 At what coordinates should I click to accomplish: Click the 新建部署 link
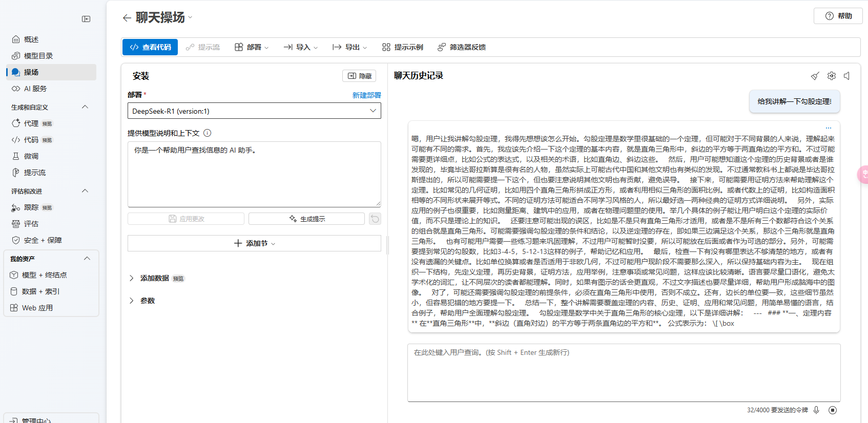[x=366, y=95]
